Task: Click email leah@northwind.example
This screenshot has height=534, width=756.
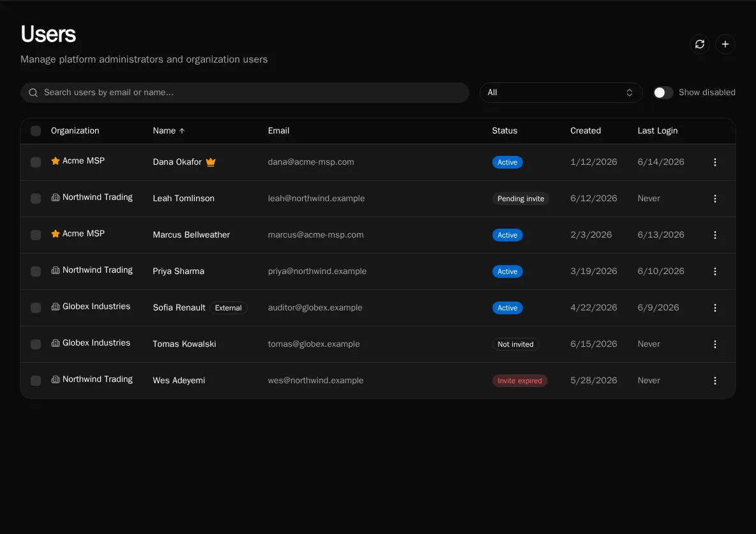Action: pyautogui.click(x=316, y=198)
